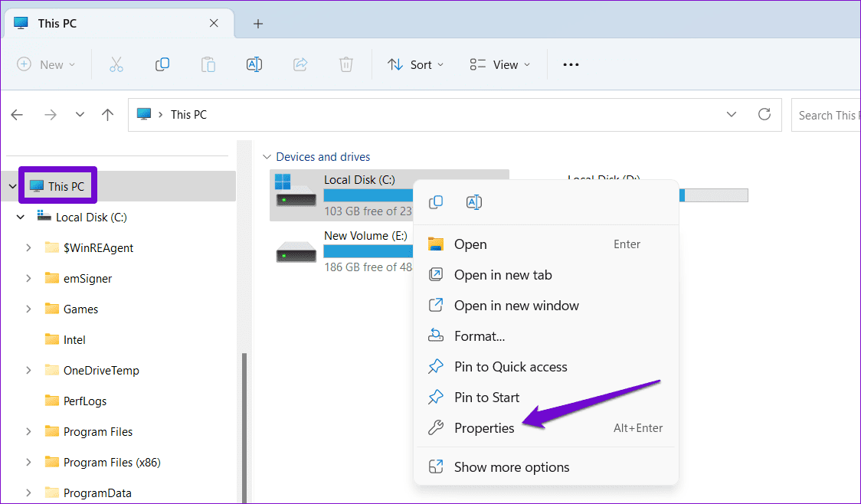Open the New item button
The width and height of the screenshot is (861, 504).
(46, 65)
